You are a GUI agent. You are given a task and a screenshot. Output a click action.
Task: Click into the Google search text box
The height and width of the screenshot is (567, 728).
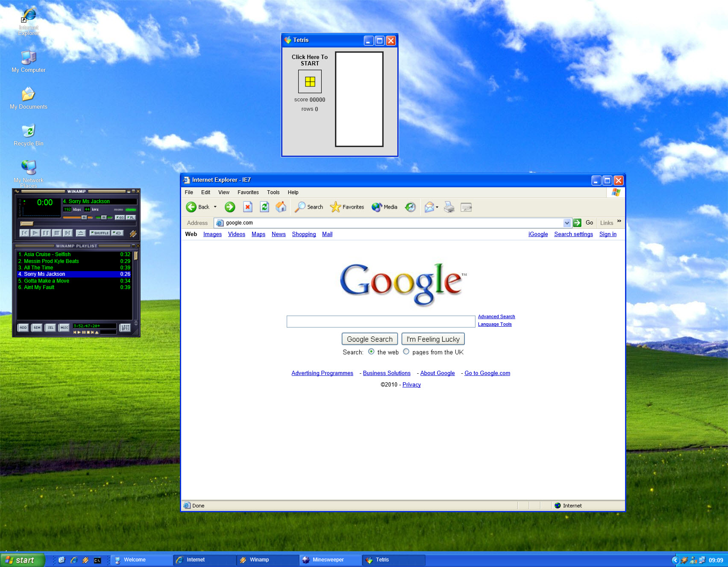(381, 322)
